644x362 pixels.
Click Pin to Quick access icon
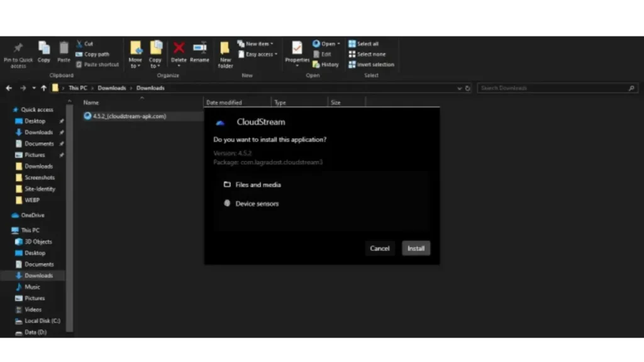[x=18, y=48]
